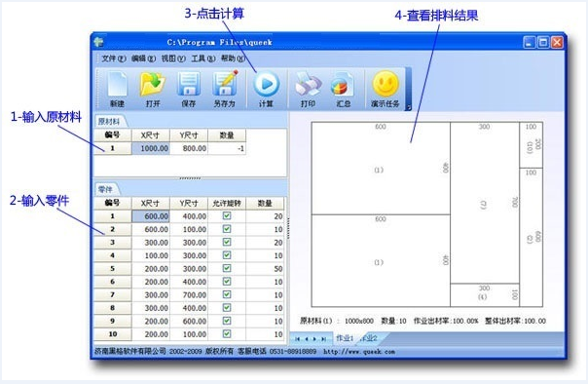This screenshot has height=384, width=588.
Task: Switch to the 作业1 tab
Action: pos(345,338)
